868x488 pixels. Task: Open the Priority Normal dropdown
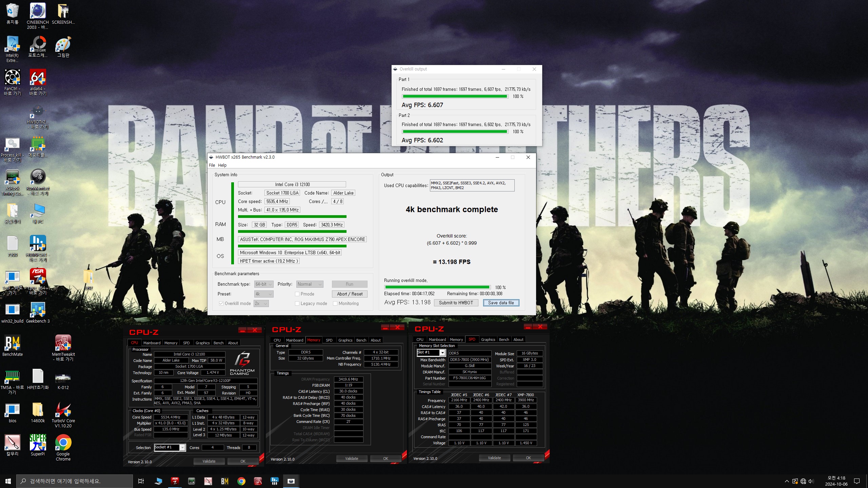(x=310, y=284)
